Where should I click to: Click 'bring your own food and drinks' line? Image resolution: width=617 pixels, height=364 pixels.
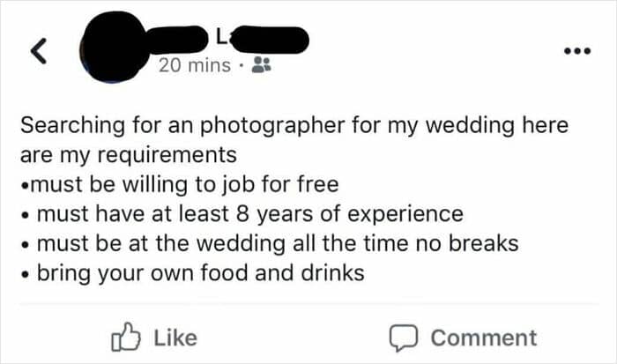pos(193,273)
